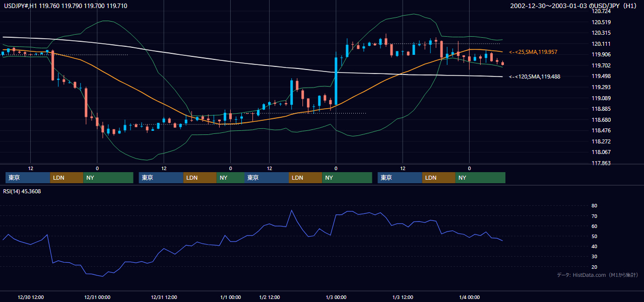Screen dimensions: 644x302
Task: Click RSI scale value 80
Action: [595, 206]
